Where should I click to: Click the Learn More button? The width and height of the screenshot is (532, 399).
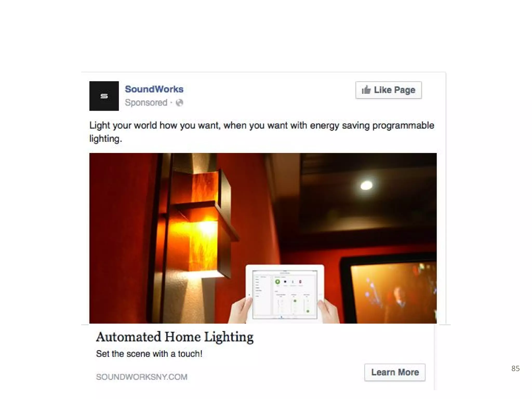pyautogui.click(x=395, y=372)
